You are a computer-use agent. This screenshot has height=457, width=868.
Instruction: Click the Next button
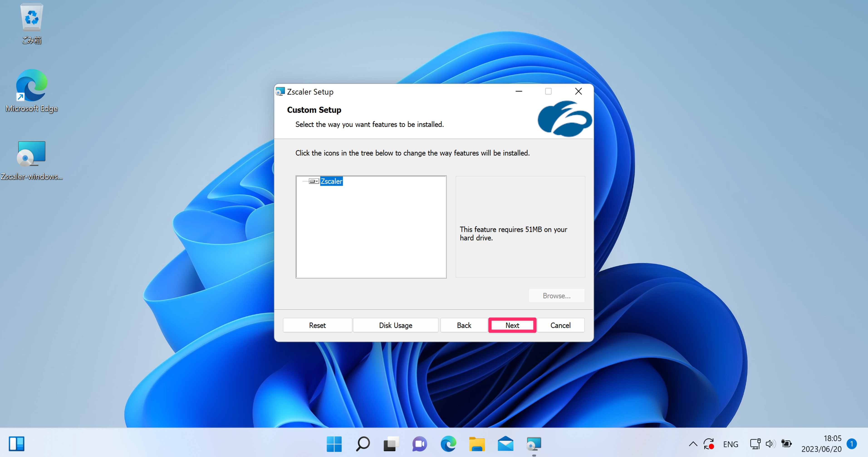(512, 325)
